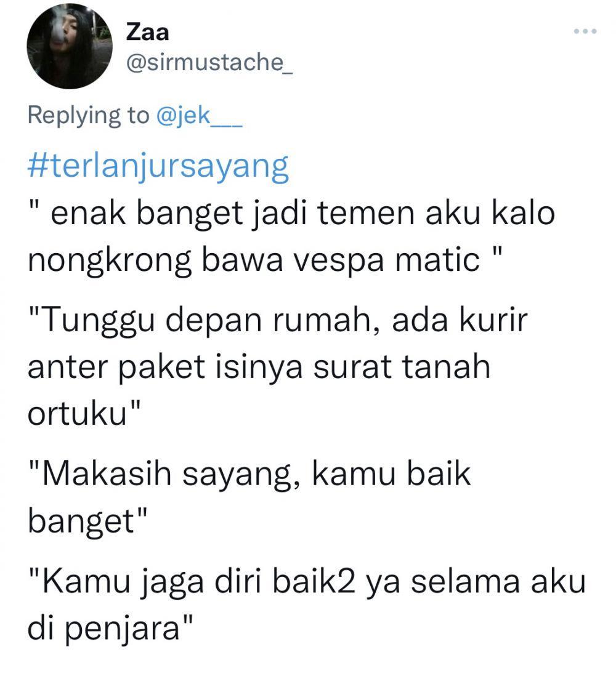
Task: Click the line "Makasih sayang, kamu baik"
Action: 249,474
